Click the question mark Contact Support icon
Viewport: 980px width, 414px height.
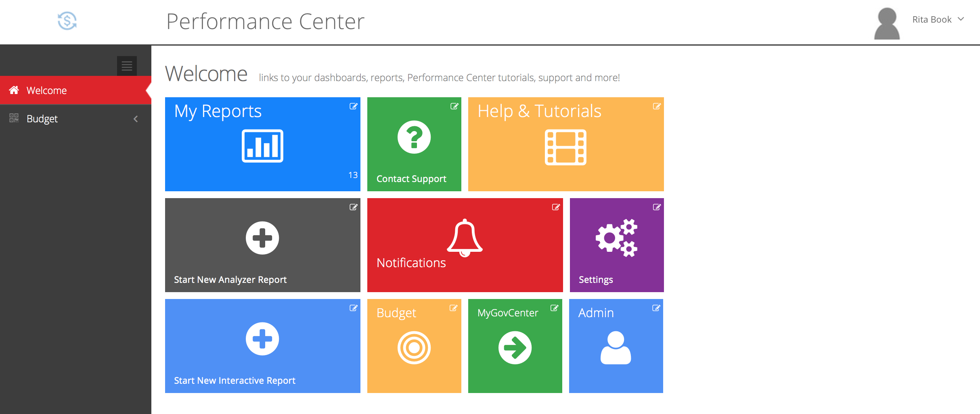point(414,137)
